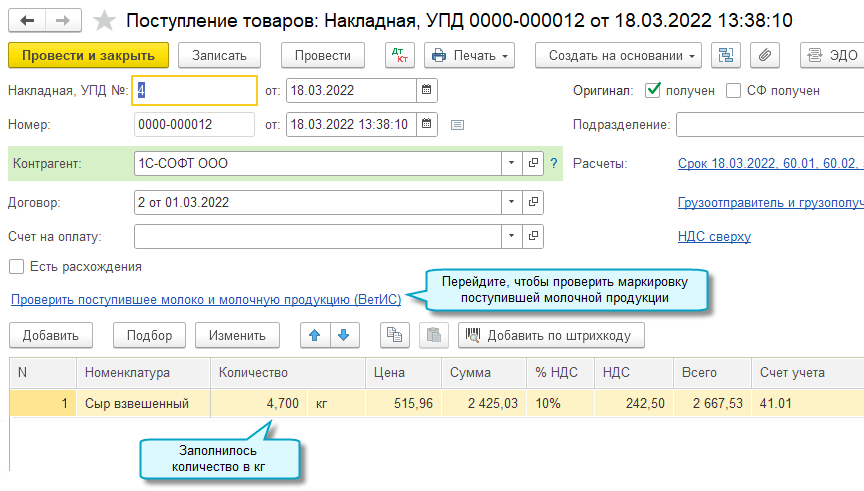The image size is (864, 491).
Task: Open the Создать на основании menu
Action: (618, 55)
